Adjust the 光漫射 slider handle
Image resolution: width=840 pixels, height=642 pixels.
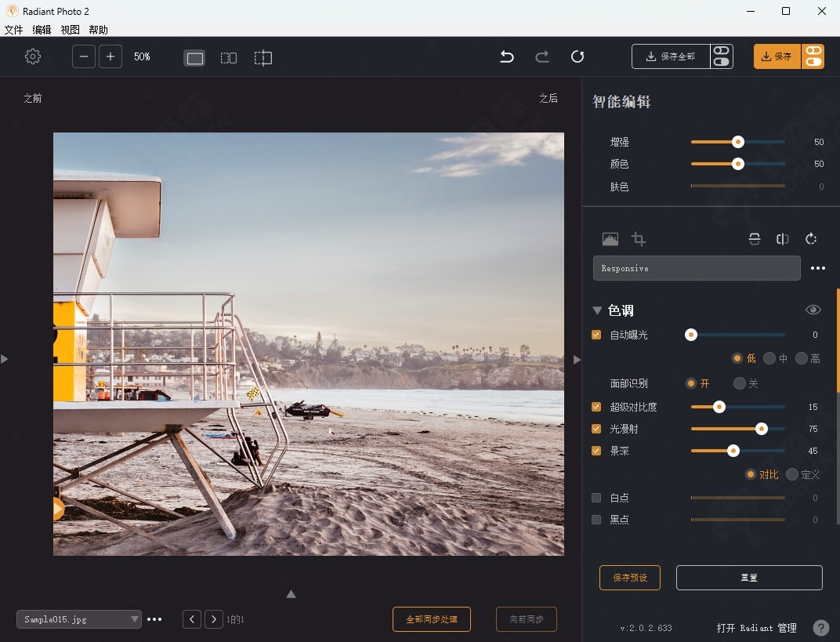(762, 429)
